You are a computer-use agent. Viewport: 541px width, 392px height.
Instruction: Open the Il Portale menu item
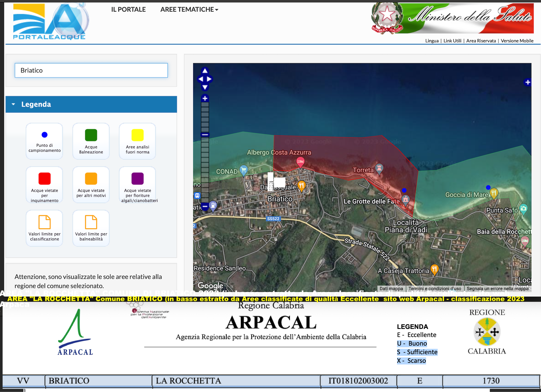tap(128, 10)
